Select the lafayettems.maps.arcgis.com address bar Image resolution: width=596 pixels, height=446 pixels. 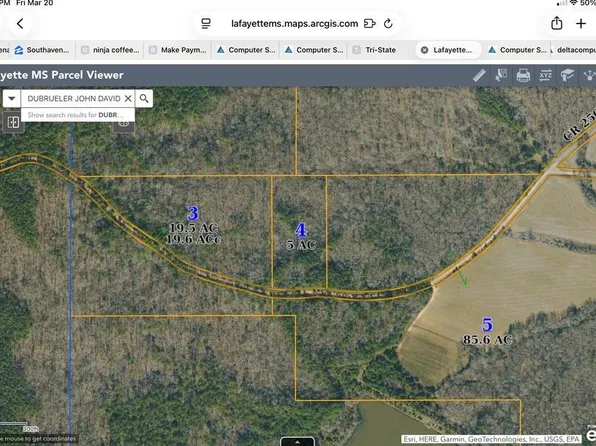(295, 24)
